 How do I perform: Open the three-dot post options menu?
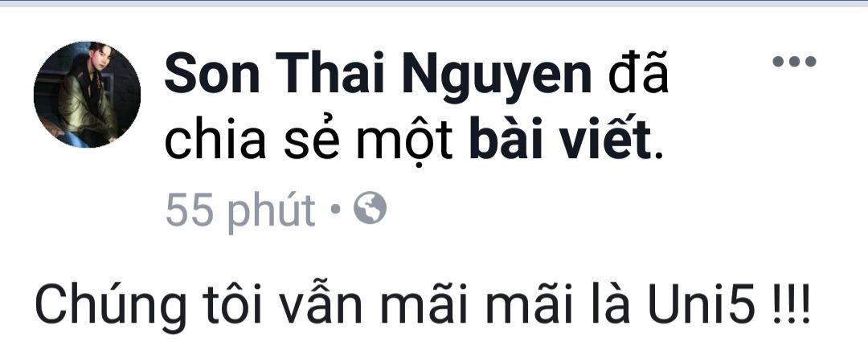794,61
